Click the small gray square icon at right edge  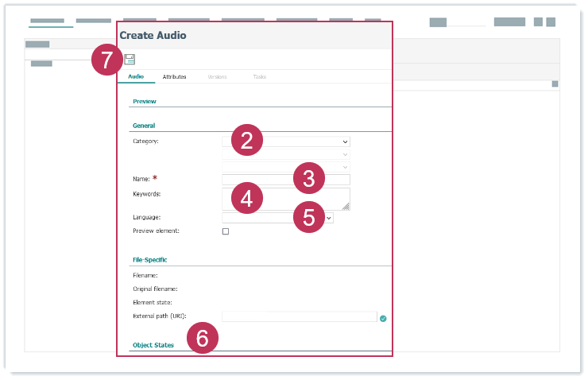pyautogui.click(x=555, y=83)
